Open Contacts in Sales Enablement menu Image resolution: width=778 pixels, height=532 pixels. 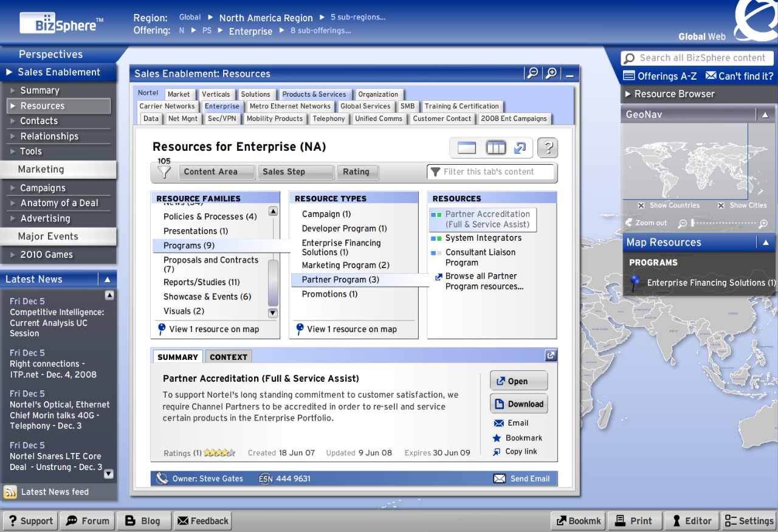(39, 121)
